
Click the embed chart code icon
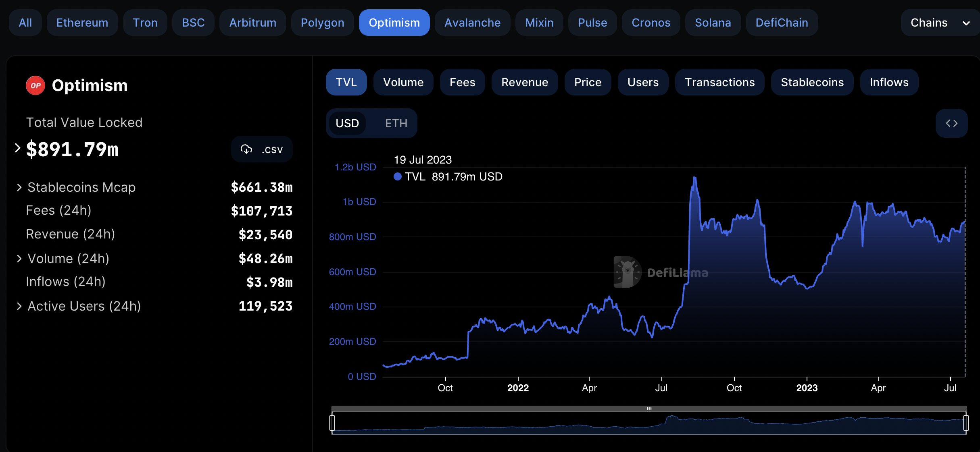pyautogui.click(x=952, y=123)
